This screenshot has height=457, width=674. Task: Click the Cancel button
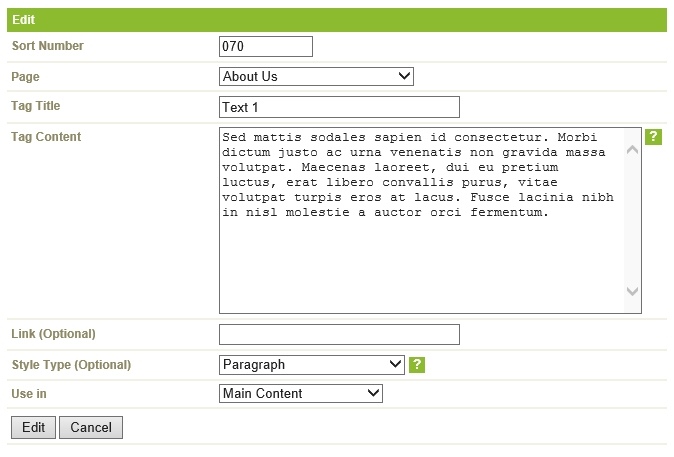tap(91, 427)
